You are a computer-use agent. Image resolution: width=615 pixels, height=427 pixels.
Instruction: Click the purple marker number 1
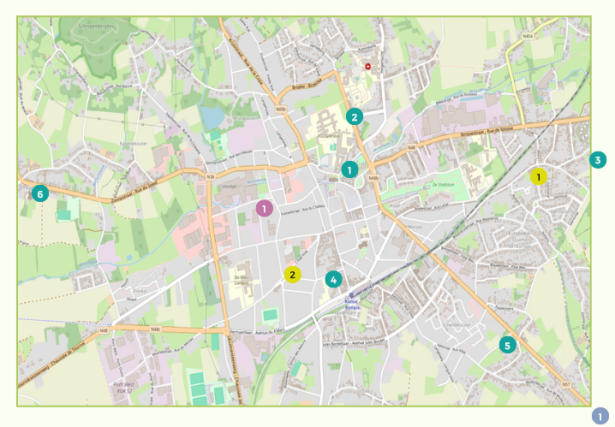coord(264,209)
